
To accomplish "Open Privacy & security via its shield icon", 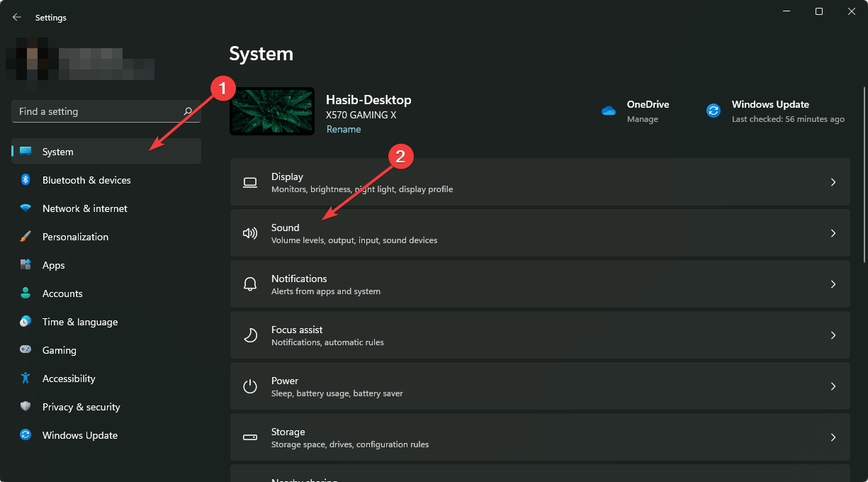I will (x=26, y=407).
